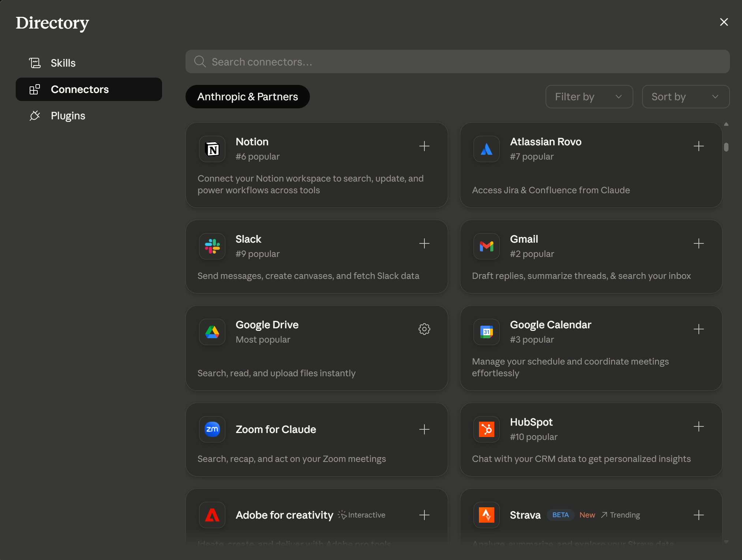Focus the Search connectors field
The image size is (742, 560).
pos(457,61)
